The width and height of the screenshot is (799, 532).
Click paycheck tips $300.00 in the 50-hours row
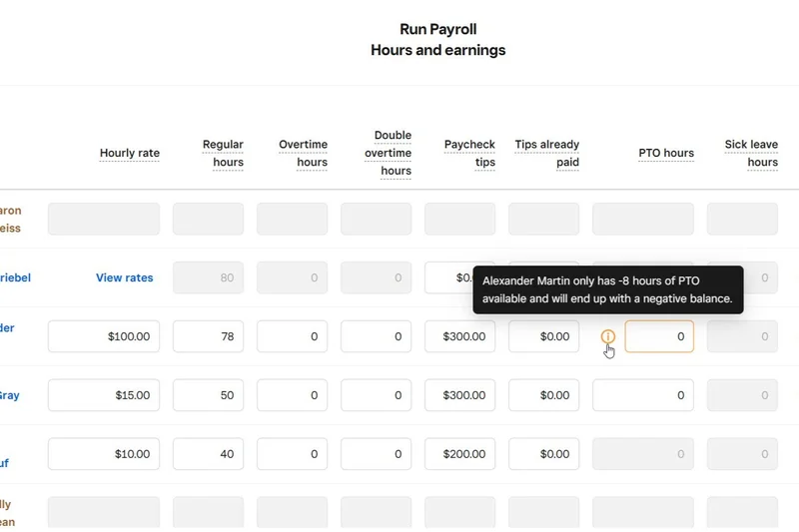pyautogui.click(x=459, y=395)
